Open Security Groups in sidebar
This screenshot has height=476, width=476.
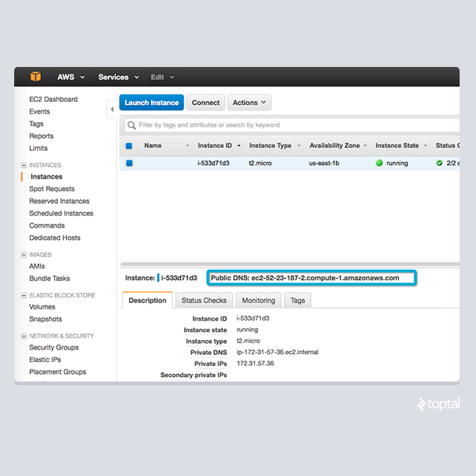coord(54,347)
